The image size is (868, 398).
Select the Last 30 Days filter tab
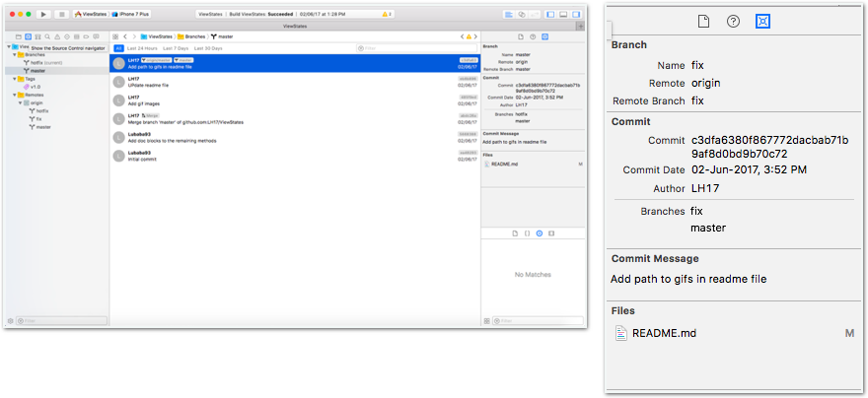click(x=208, y=48)
